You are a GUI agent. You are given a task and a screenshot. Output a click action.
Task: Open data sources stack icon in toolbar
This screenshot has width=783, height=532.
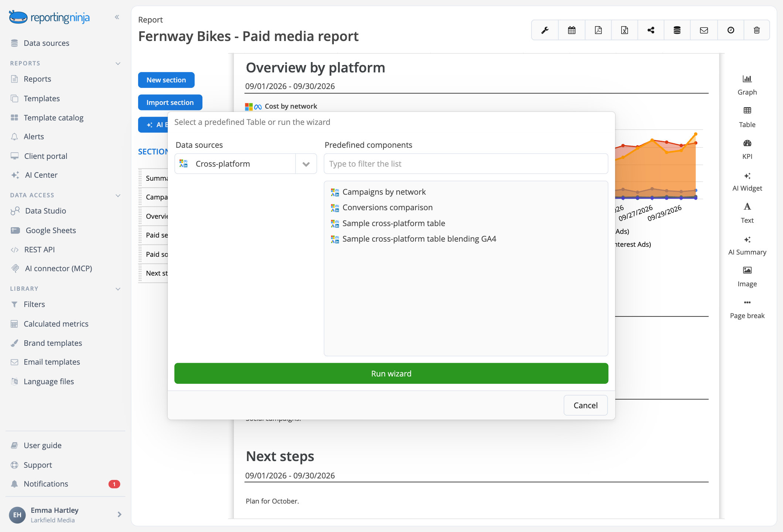click(x=677, y=30)
